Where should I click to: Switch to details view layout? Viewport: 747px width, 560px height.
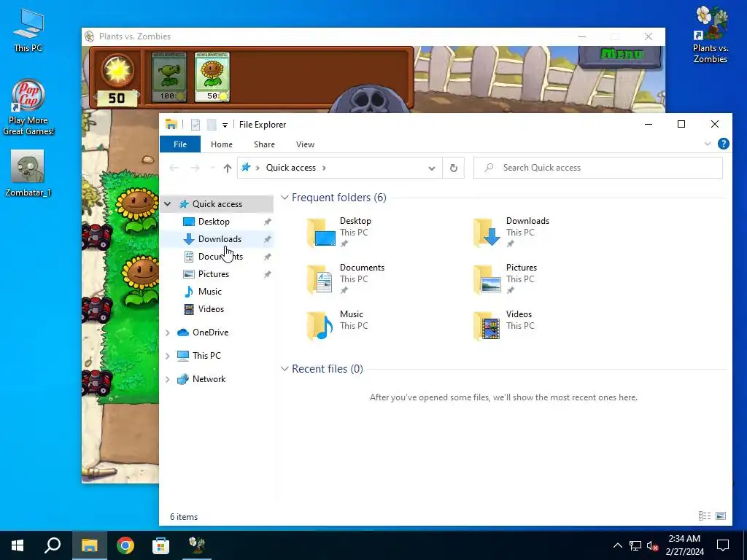click(705, 516)
